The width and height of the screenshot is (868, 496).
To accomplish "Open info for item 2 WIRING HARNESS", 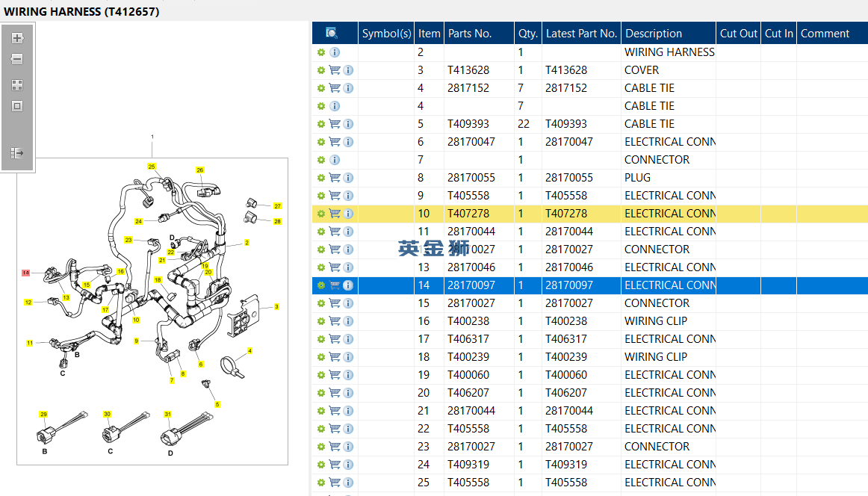I will pos(335,52).
